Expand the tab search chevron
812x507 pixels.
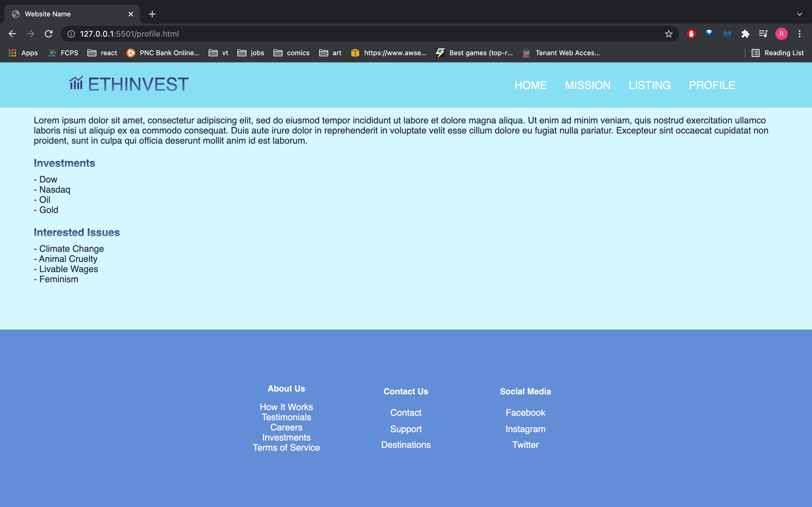point(799,14)
